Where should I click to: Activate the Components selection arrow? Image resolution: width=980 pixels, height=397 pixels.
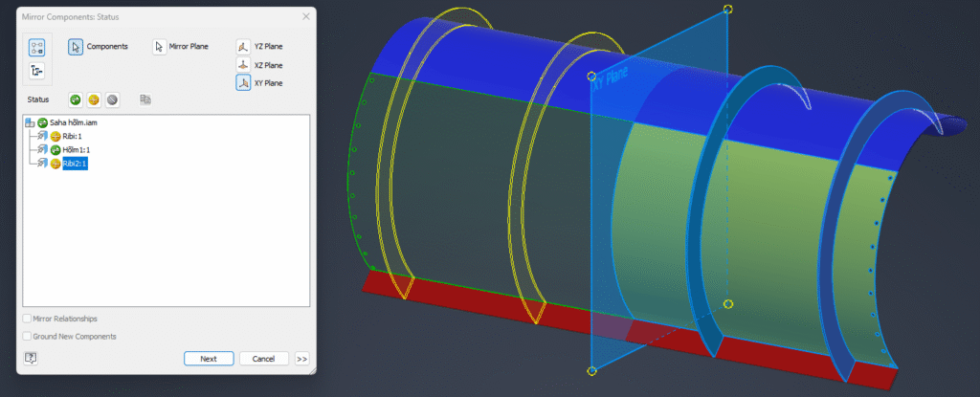(x=76, y=46)
